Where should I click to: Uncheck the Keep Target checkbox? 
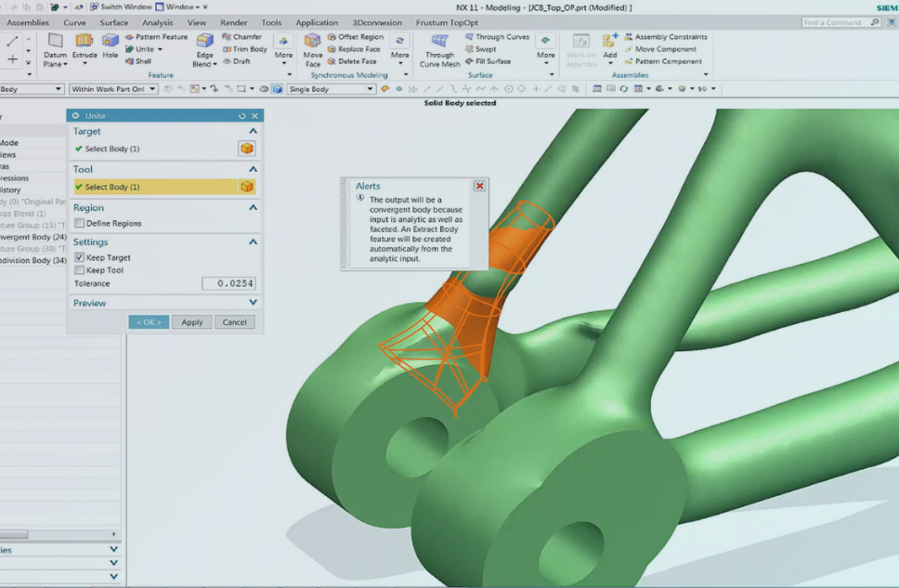click(80, 257)
